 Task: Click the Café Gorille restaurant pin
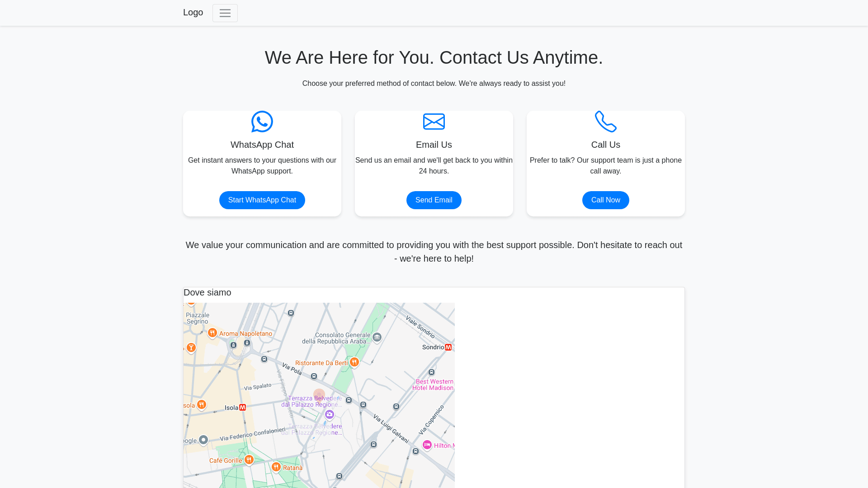[x=249, y=460]
